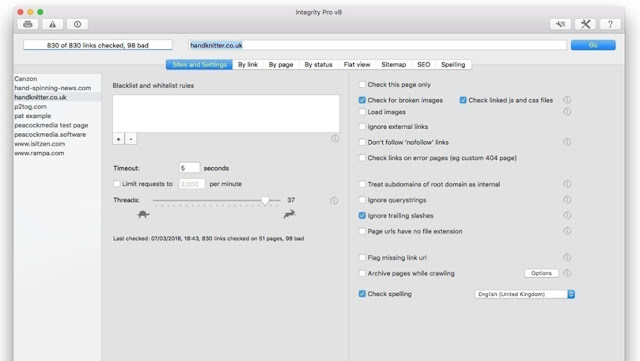Click the info icon below the blacklist rules box
The width and height of the screenshot is (640, 361).
click(x=335, y=138)
